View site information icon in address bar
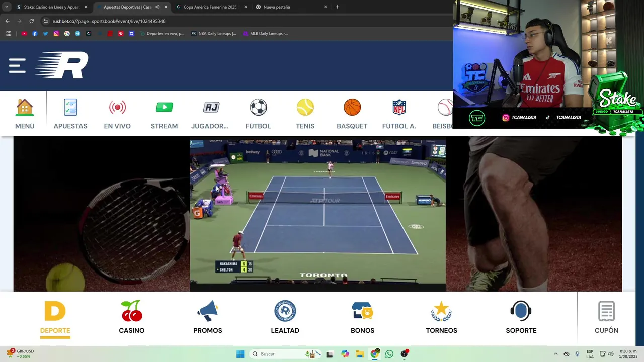The width and height of the screenshot is (644, 362). click(x=46, y=21)
